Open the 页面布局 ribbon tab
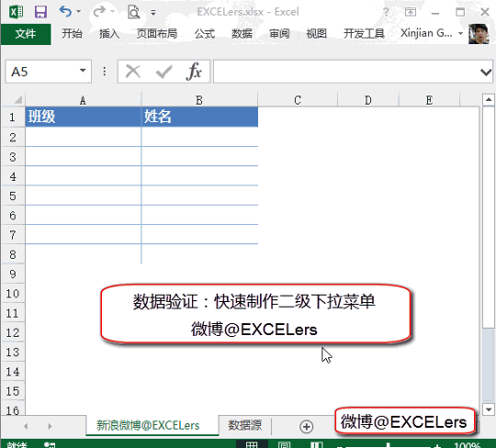 point(157,34)
